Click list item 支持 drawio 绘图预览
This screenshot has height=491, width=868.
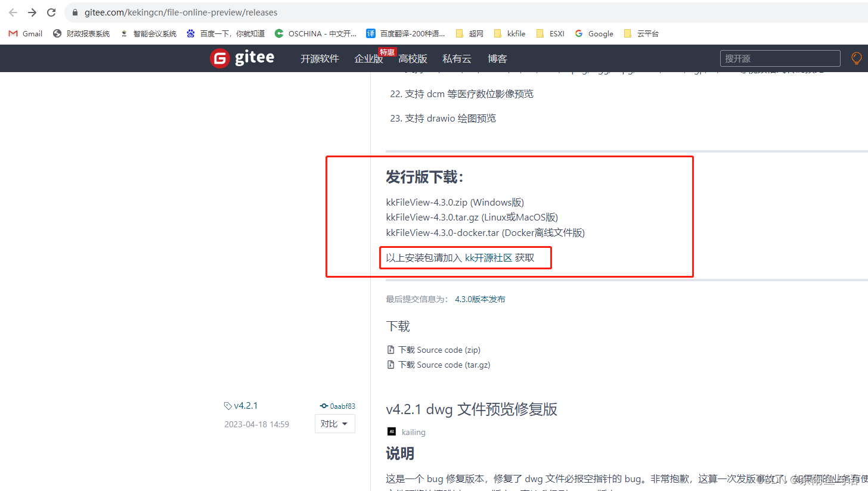[450, 119]
